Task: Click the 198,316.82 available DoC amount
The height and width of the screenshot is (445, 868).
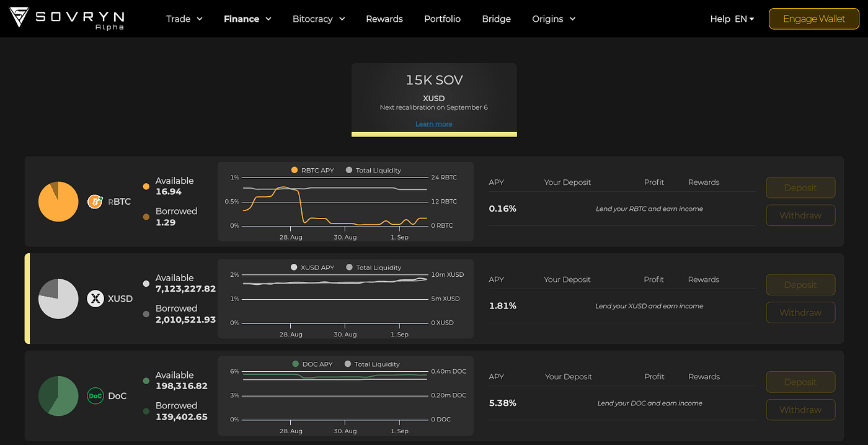Action: point(182,386)
